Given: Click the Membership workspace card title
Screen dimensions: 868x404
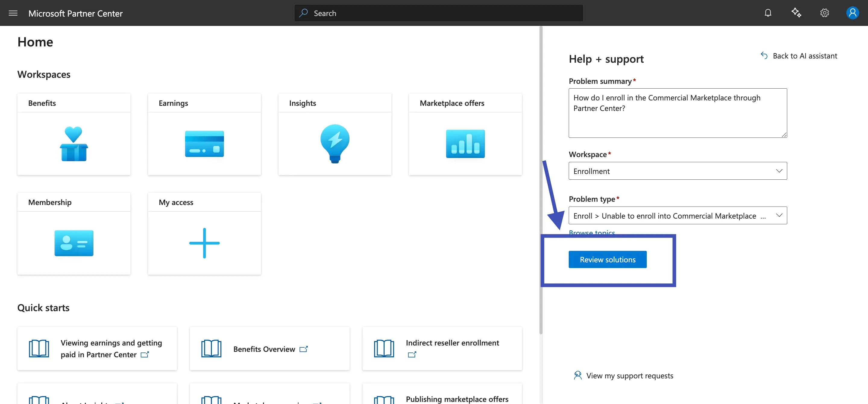Looking at the screenshot, I should pyautogui.click(x=50, y=202).
